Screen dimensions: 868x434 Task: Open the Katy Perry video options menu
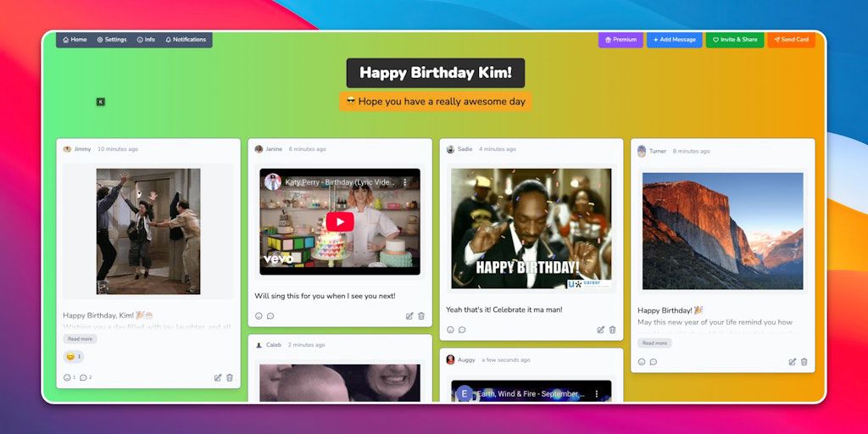(404, 182)
